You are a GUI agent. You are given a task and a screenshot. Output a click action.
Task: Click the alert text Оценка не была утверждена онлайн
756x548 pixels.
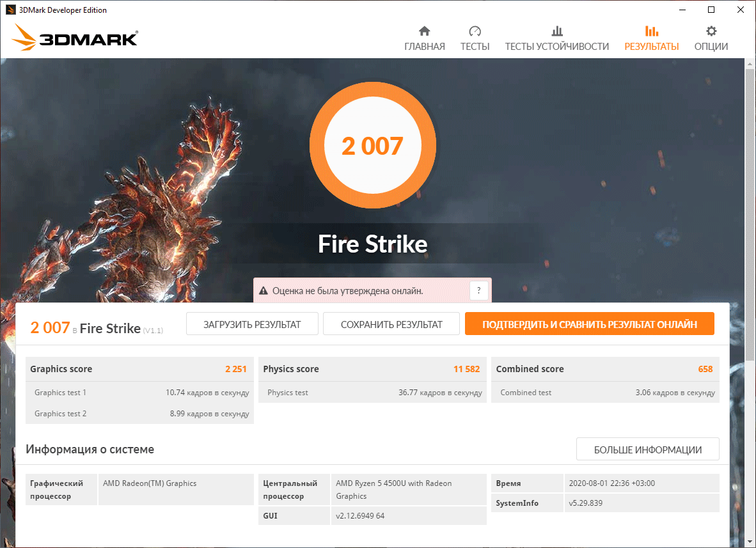coord(348,291)
